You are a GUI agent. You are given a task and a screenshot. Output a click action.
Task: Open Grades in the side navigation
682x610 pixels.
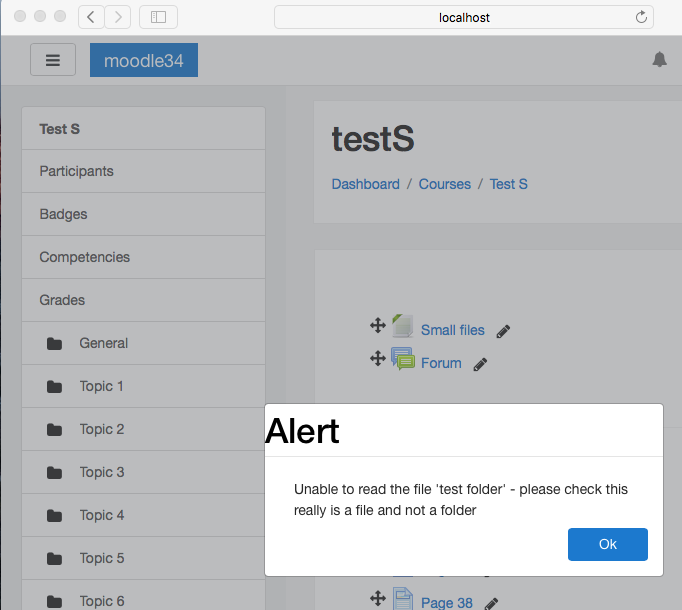point(144,300)
